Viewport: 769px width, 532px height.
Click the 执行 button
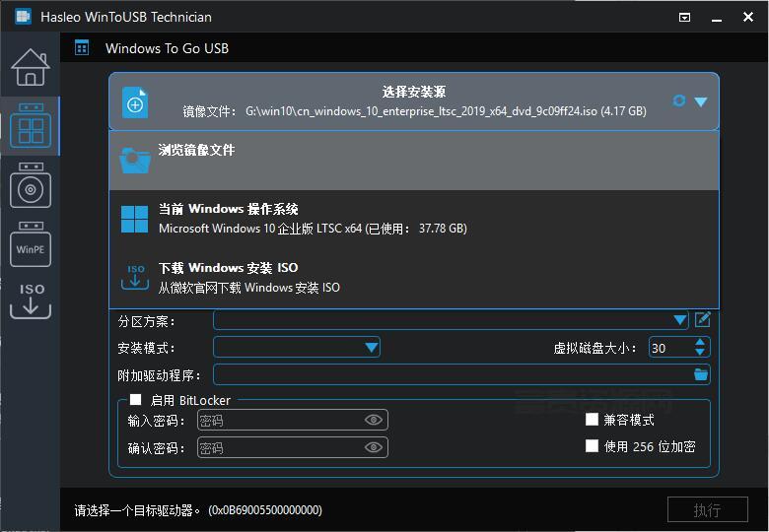pyautogui.click(x=707, y=510)
